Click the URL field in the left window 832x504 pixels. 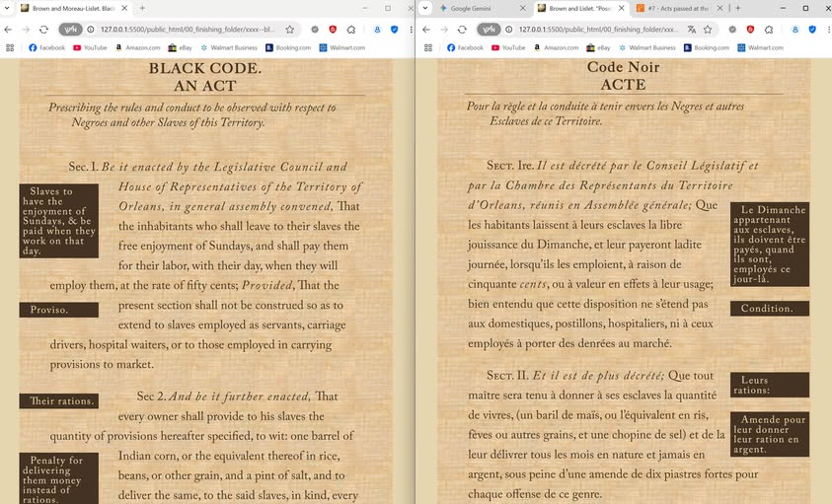click(189, 30)
